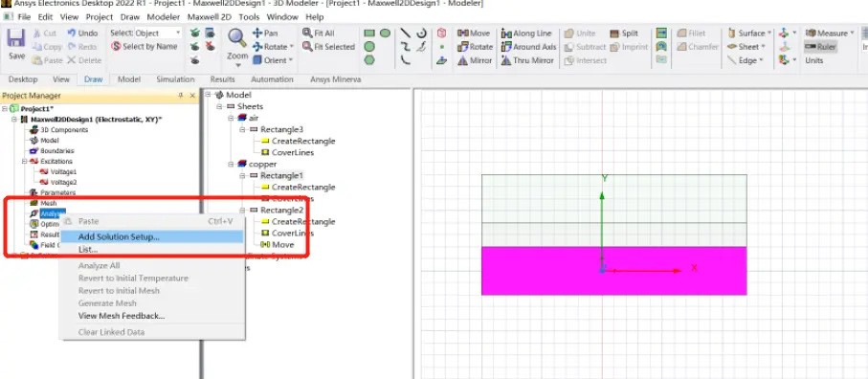Open the Measure dropdown
868x379 pixels.
[852, 33]
